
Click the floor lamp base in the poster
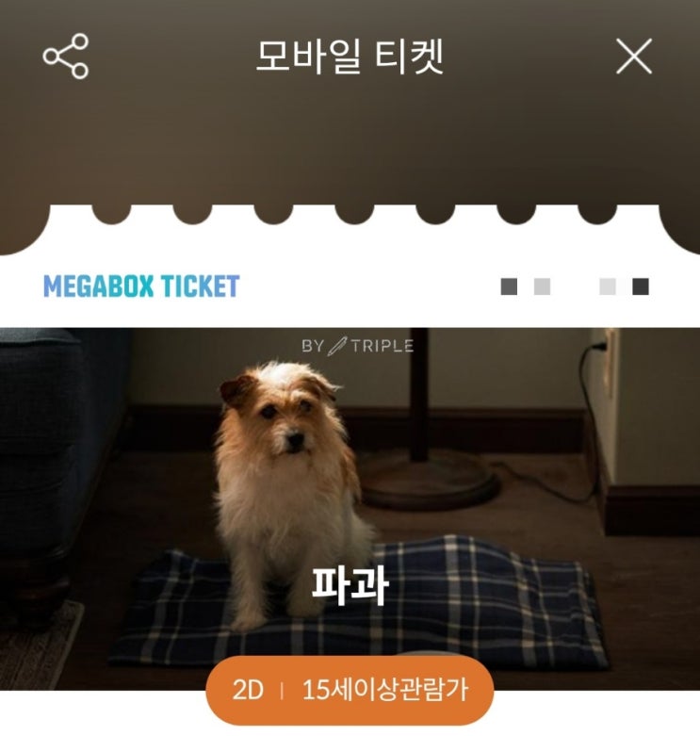click(x=430, y=483)
